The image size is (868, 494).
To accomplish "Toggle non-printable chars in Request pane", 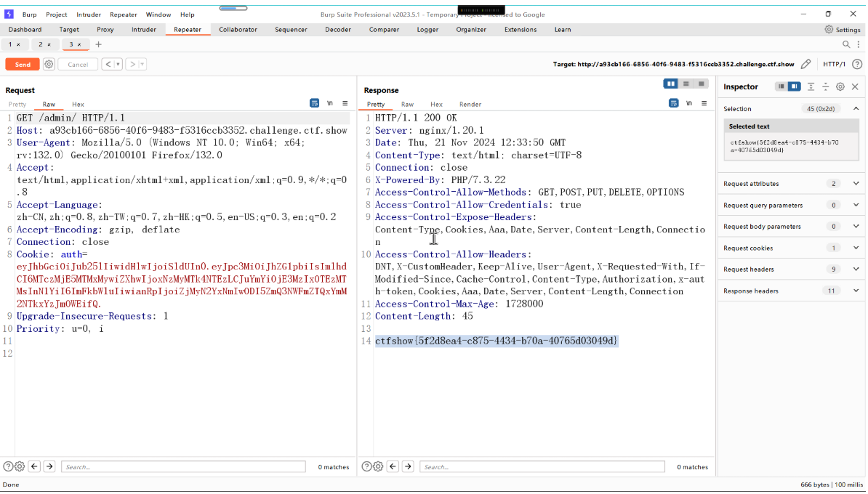I will point(330,103).
